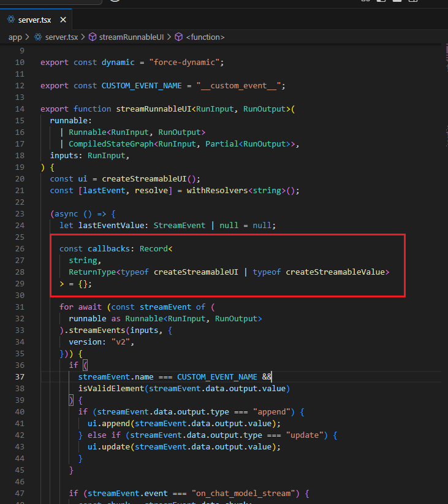Viewport: 448px width, 504px height.
Task: Click the React icon beside server.tsx breadcrumb
Action: pyautogui.click(x=38, y=37)
